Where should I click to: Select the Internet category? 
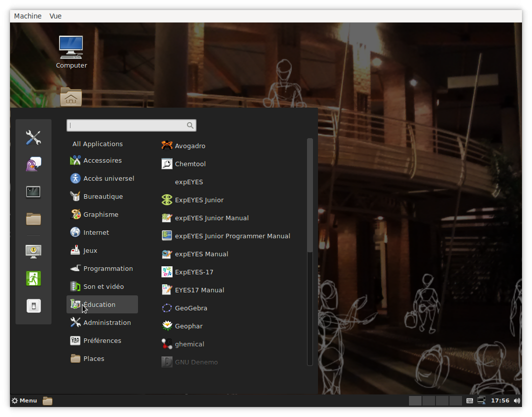[102, 232]
